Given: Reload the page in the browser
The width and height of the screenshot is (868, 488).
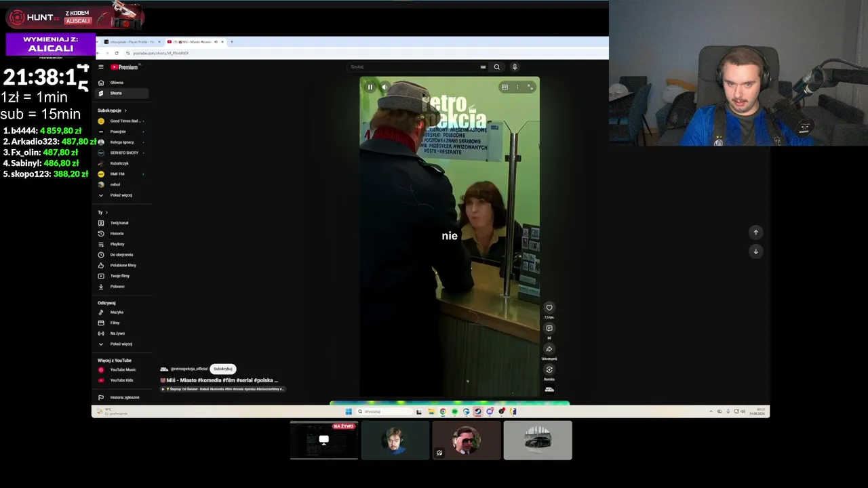Looking at the screenshot, I should pos(117,53).
